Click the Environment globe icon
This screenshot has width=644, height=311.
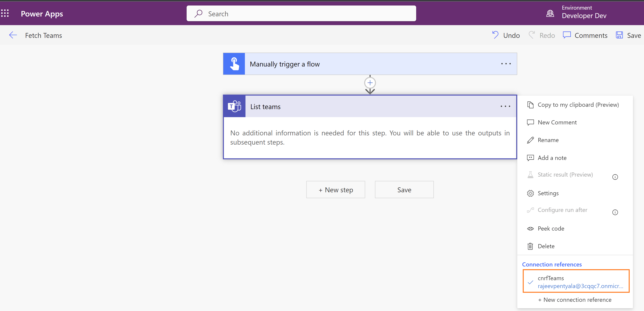[x=550, y=13]
